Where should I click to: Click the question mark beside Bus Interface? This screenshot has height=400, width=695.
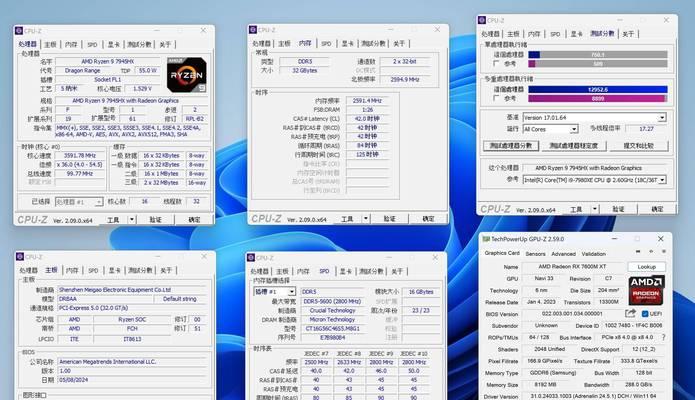(664, 337)
